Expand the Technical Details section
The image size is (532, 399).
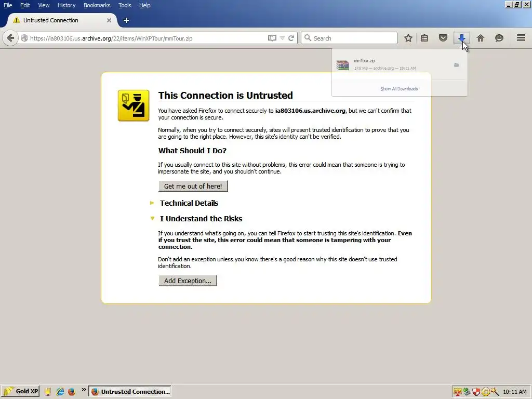189,203
